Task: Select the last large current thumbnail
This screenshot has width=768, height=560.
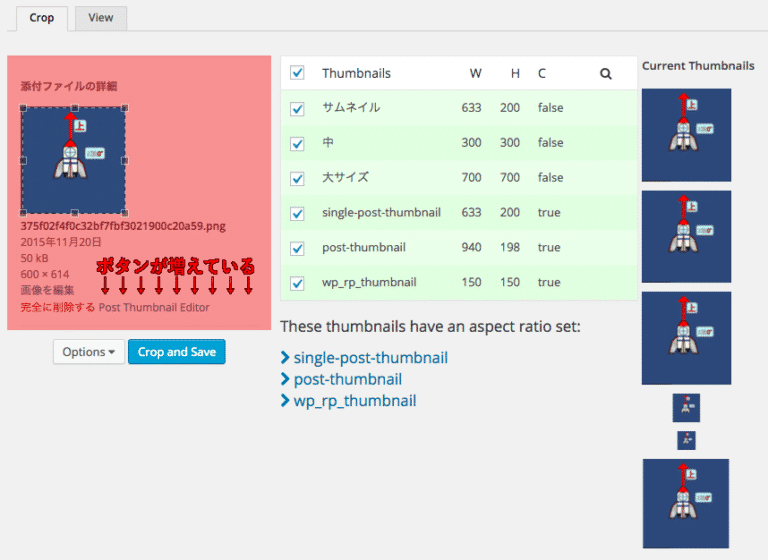Action: click(x=686, y=503)
